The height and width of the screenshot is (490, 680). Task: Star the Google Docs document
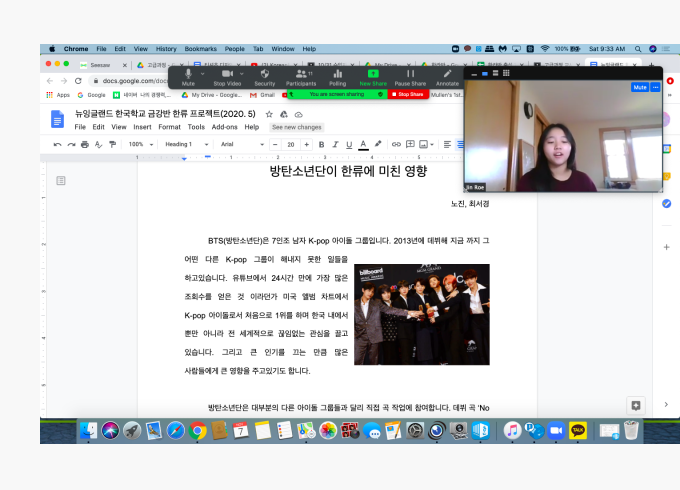pyautogui.click(x=269, y=114)
